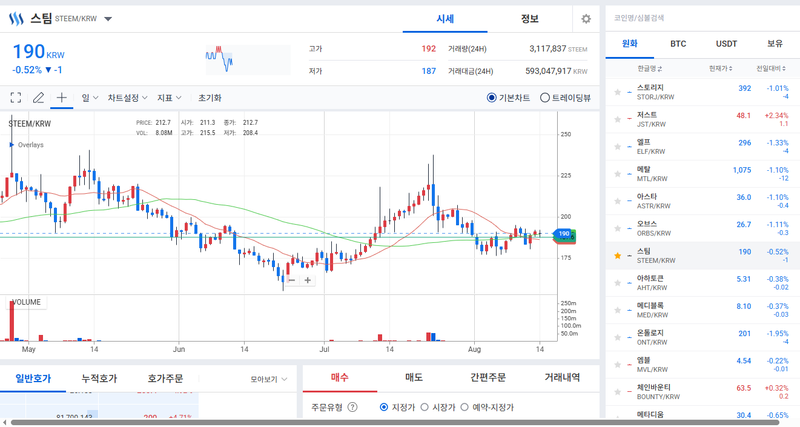Screen dimensions: 800x427
Task: Sort coin list by 현재가
Action: 720,68
